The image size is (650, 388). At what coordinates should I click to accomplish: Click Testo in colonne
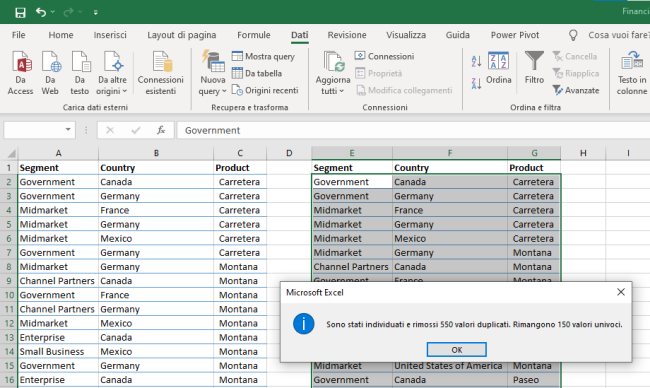[632, 73]
